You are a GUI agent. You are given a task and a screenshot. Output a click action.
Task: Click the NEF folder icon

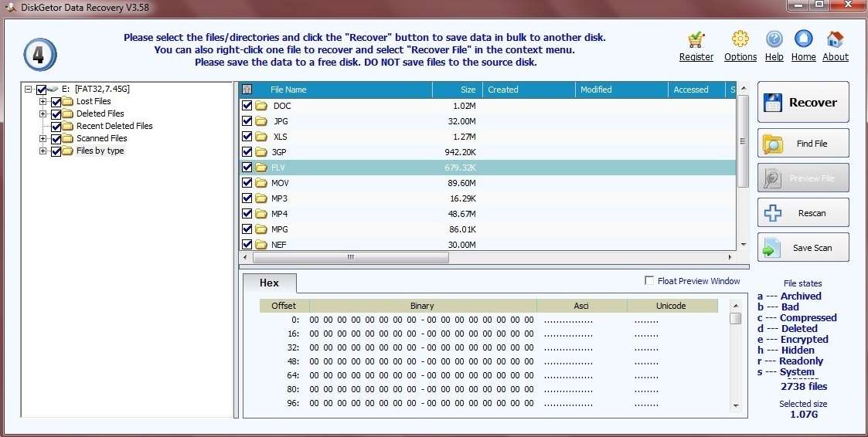(x=261, y=245)
